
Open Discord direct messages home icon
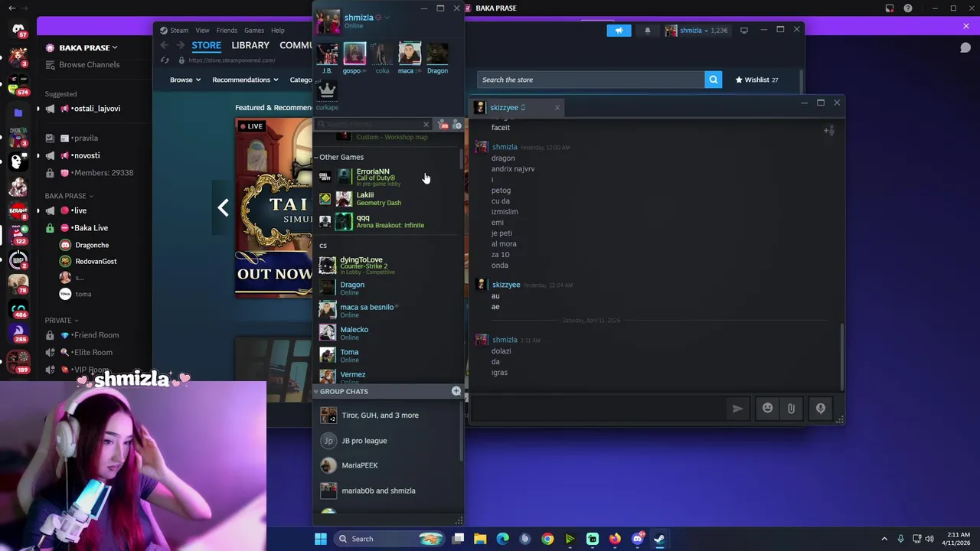coord(18,29)
